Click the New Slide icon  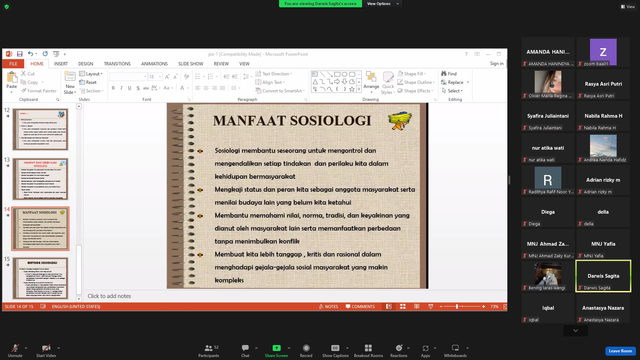click(x=70, y=77)
